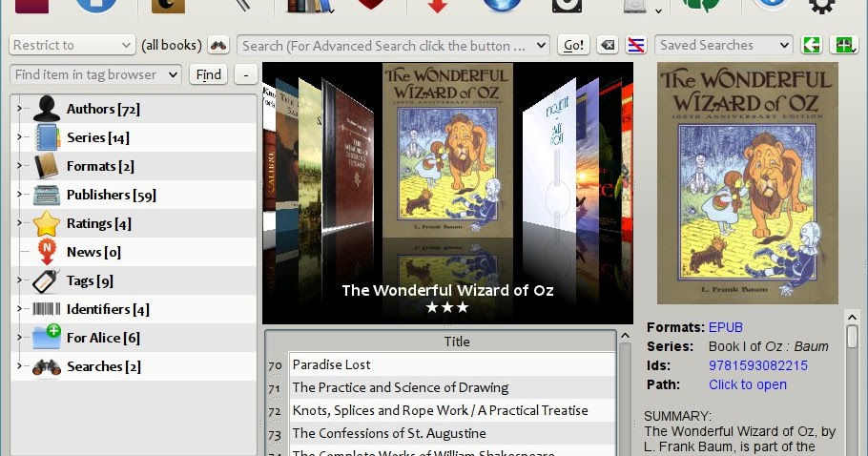Fetch news with the red down-arrow icon
868x456 pixels.
tap(437, 6)
